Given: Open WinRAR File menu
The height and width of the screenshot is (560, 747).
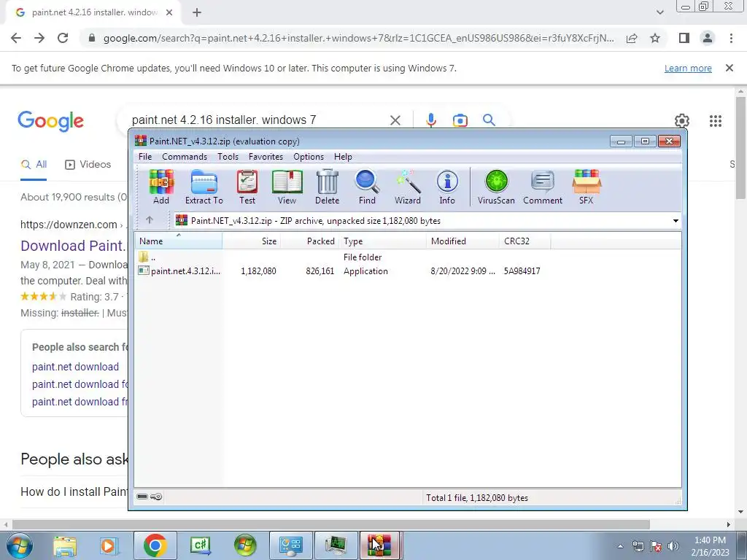Looking at the screenshot, I should pyautogui.click(x=145, y=157).
